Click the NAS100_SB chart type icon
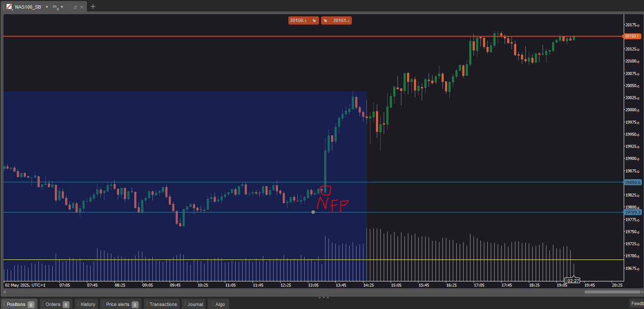Viewport: 644px width, 309px height. click(9, 7)
